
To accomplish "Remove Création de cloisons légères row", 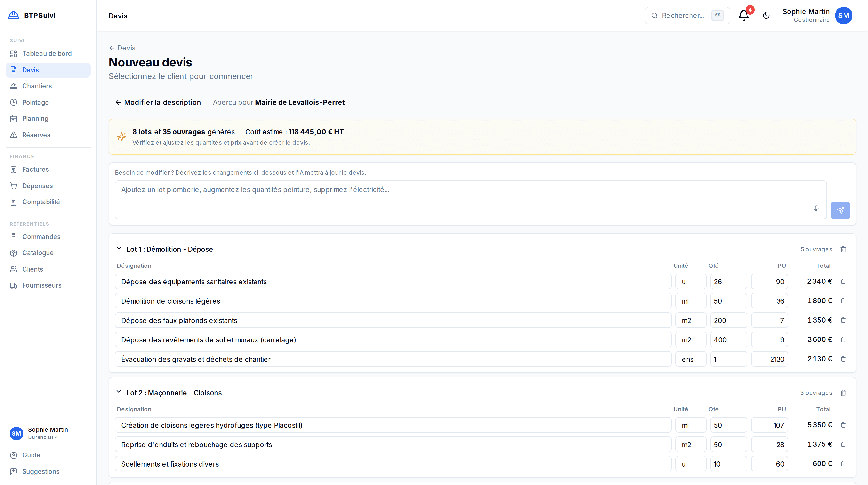I will pos(843,425).
